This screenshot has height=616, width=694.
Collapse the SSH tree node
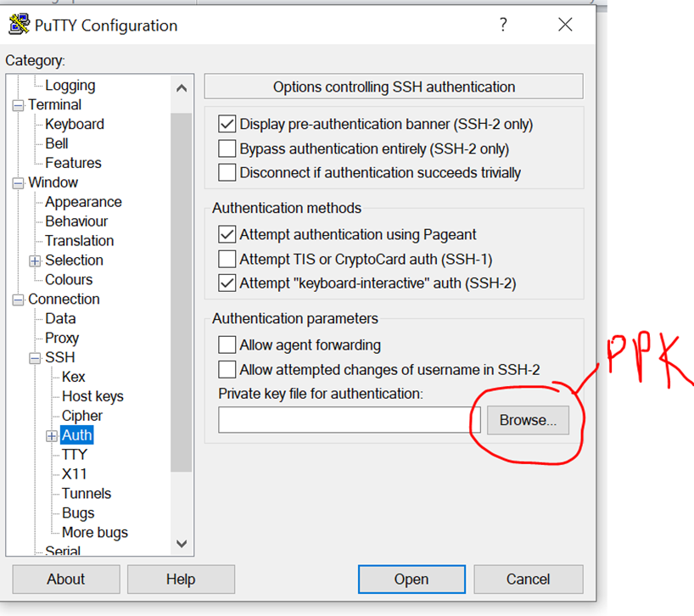coord(35,358)
